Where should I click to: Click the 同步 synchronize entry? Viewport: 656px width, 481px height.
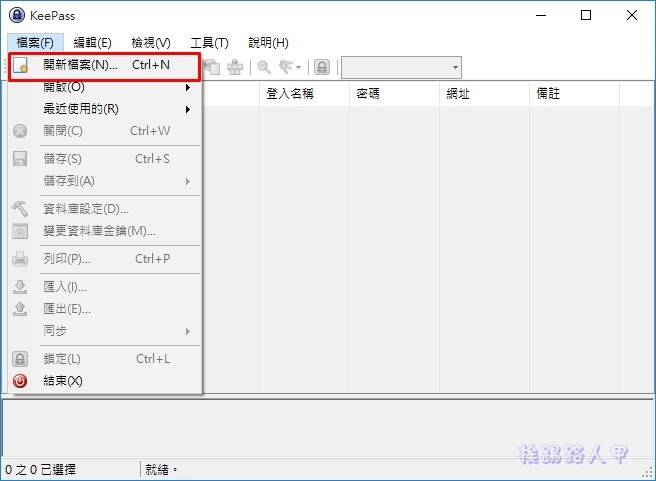pos(105,331)
